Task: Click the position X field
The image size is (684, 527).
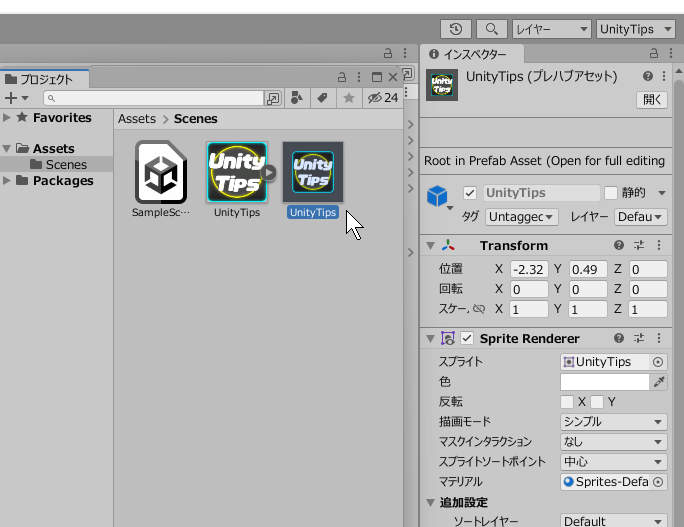Action: [529, 269]
